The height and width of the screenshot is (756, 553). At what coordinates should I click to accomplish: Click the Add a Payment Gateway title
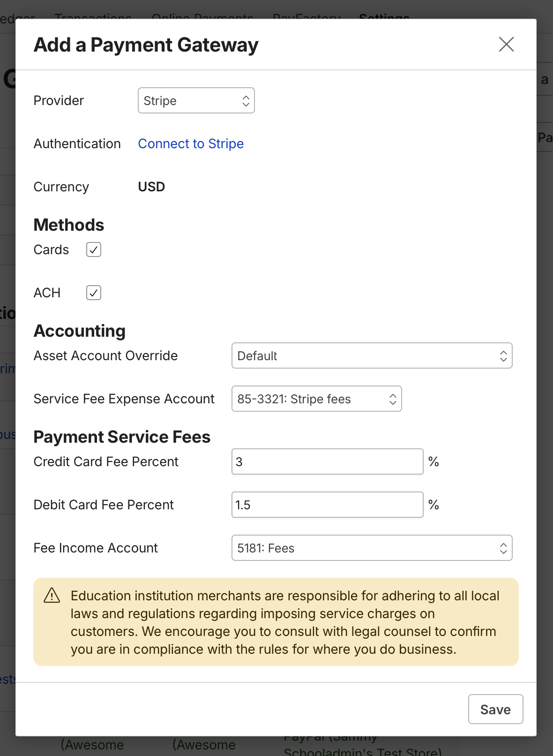[x=146, y=45]
